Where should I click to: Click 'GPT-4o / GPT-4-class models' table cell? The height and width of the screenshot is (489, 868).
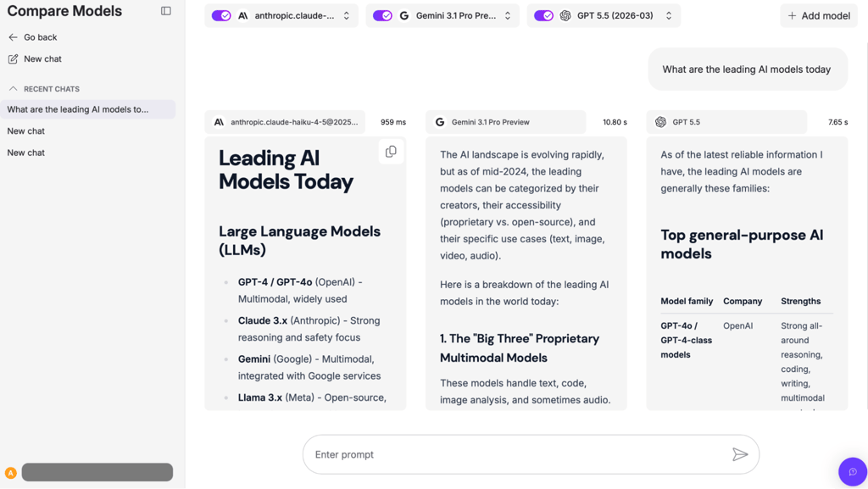coord(687,340)
